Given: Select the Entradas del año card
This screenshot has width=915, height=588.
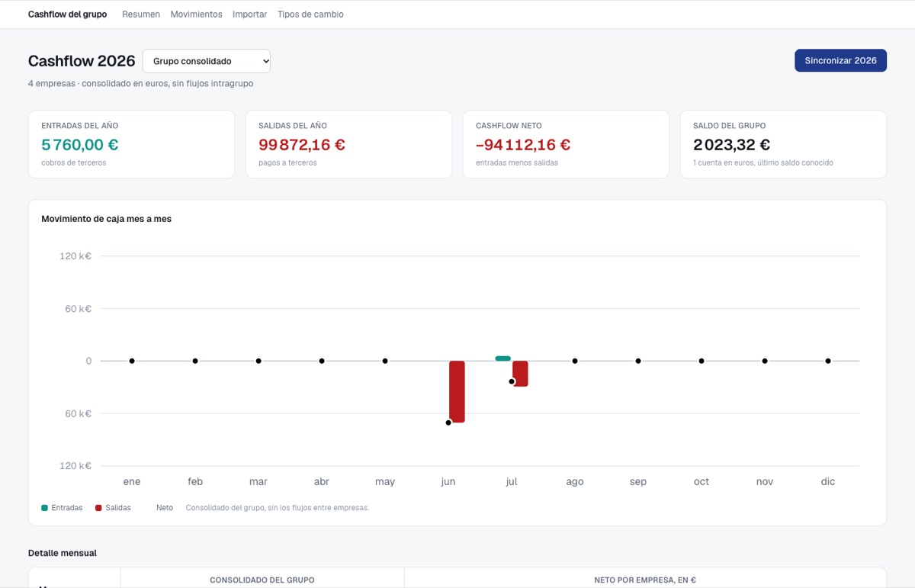Looking at the screenshot, I should pos(131,144).
